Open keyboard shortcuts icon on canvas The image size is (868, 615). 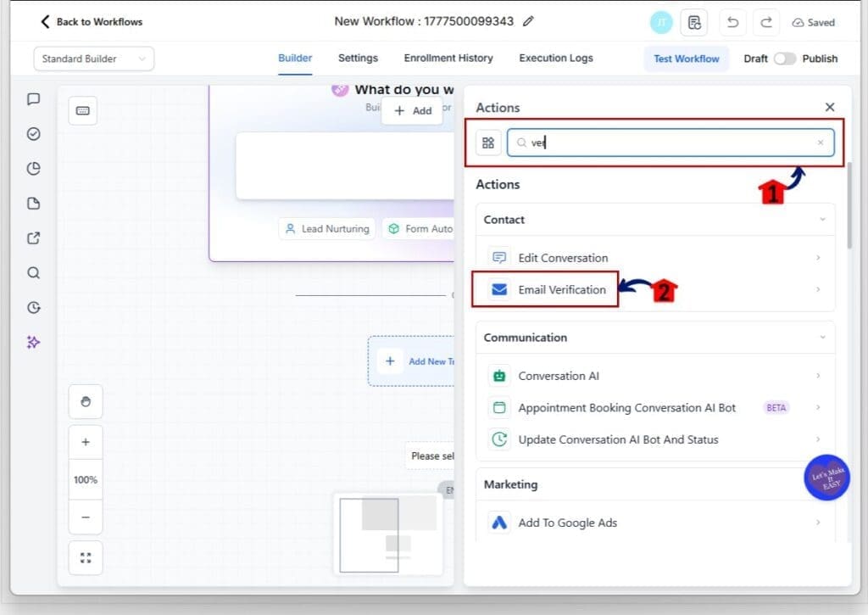(x=83, y=111)
